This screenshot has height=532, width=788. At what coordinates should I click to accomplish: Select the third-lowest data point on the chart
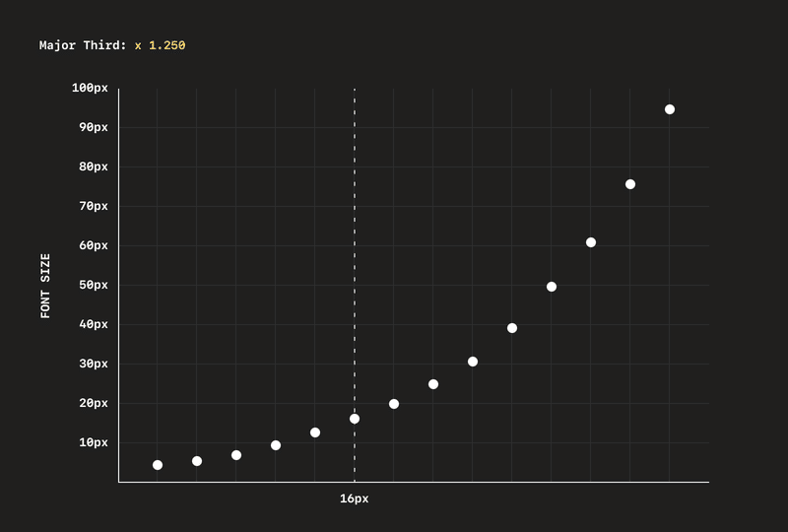(x=236, y=455)
